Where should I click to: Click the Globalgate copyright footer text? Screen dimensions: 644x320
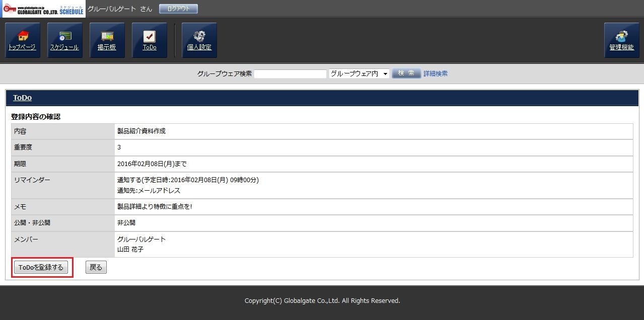coord(322,301)
